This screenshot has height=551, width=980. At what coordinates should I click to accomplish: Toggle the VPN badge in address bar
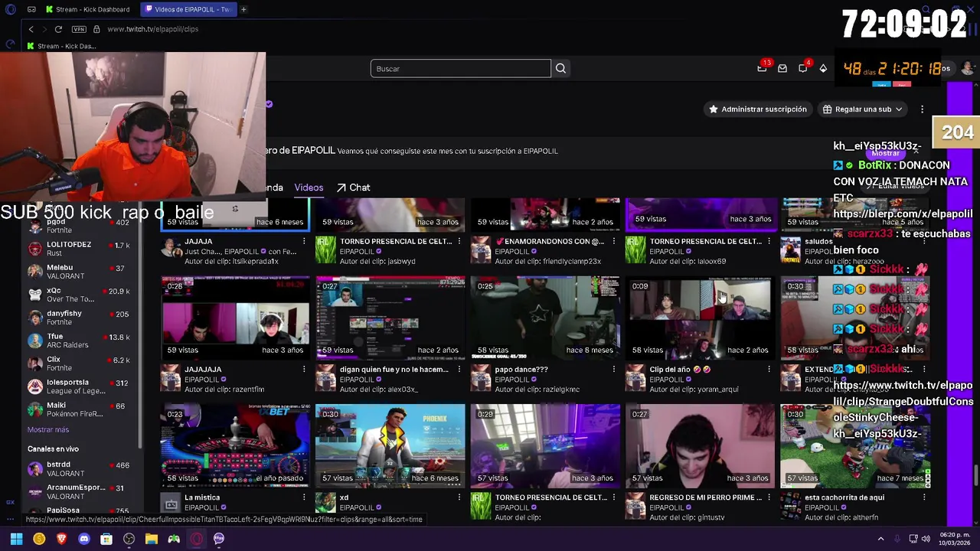(79, 29)
